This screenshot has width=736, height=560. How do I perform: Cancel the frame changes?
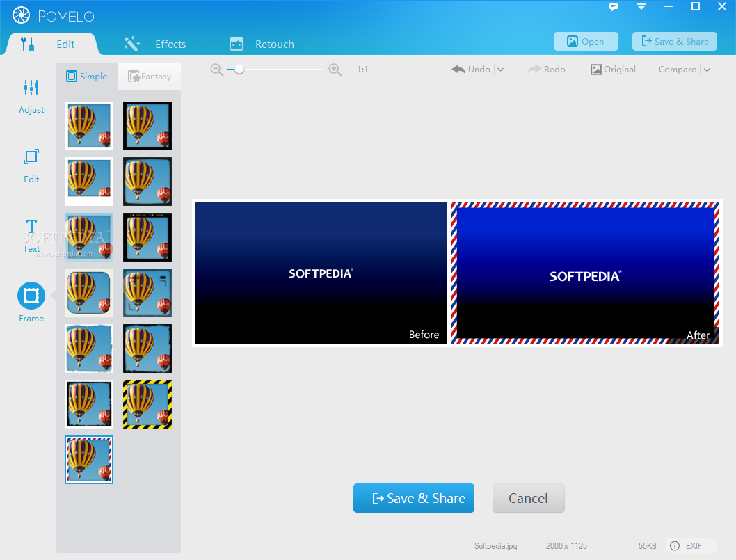coord(528,498)
